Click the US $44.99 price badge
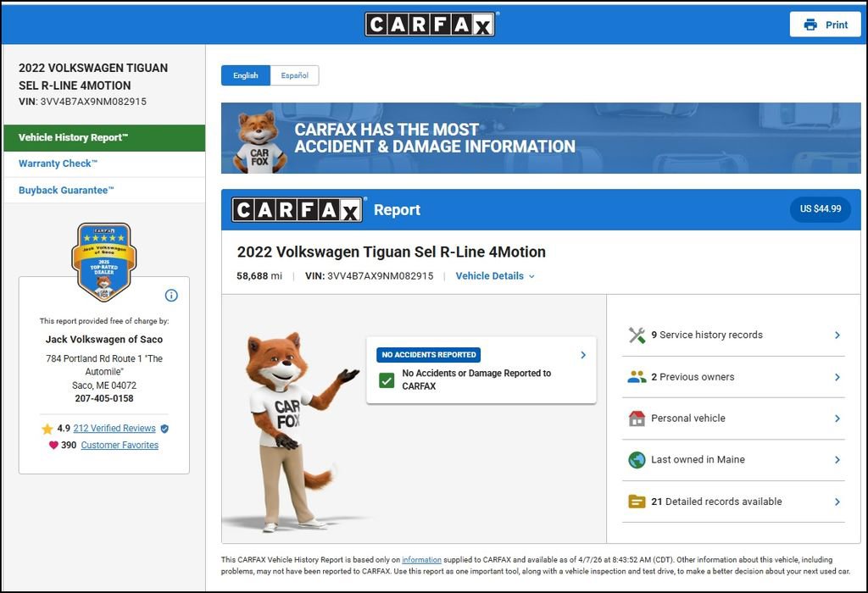Screen dimensions: 868x593 820,209
